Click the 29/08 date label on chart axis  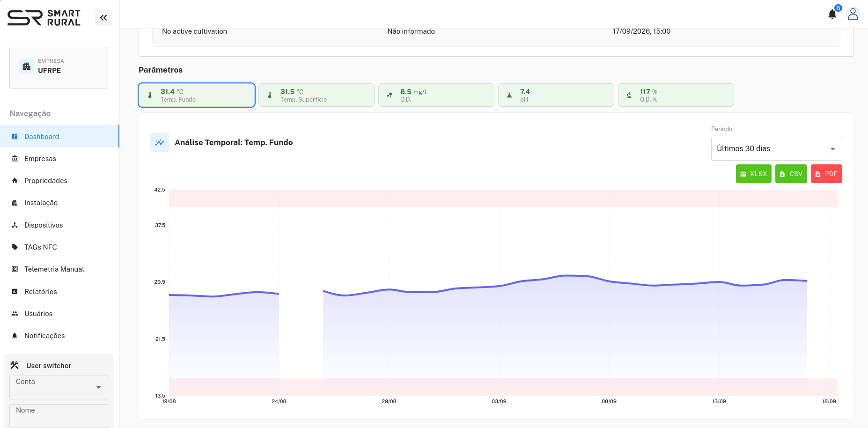pyautogui.click(x=389, y=401)
